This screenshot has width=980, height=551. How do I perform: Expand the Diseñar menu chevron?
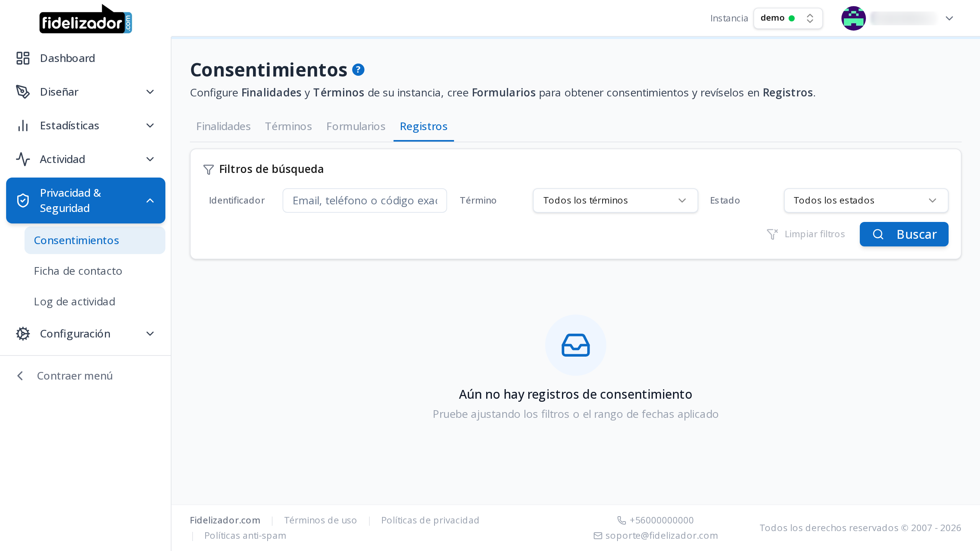click(x=150, y=92)
